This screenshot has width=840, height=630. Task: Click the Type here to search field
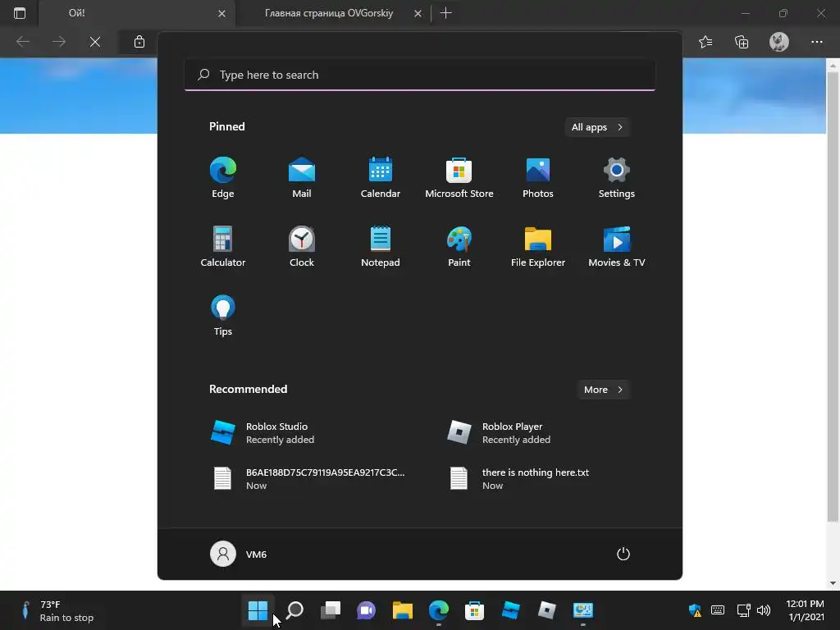420,75
